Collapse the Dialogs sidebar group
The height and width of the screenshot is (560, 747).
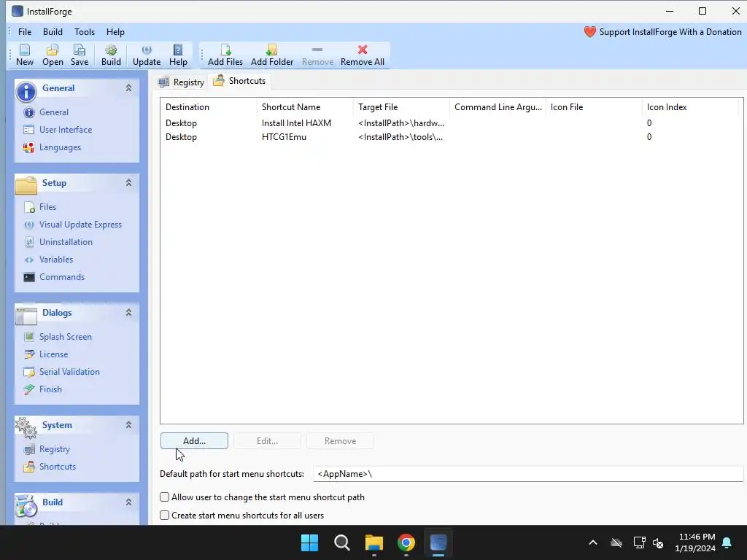coord(128,313)
